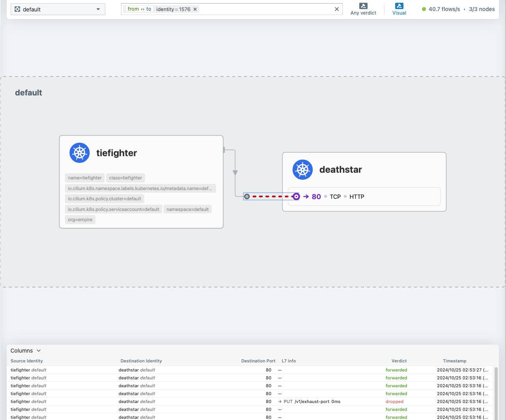Click the Destination Identity column header
The image size is (506, 420).
click(141, 361)
